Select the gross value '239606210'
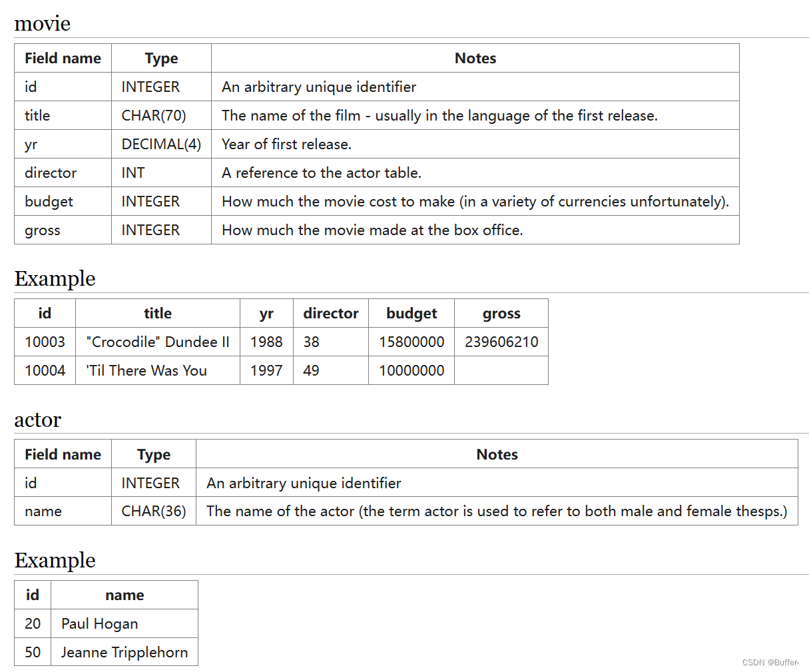Viewport: 809px width, 672px height. 501,342
